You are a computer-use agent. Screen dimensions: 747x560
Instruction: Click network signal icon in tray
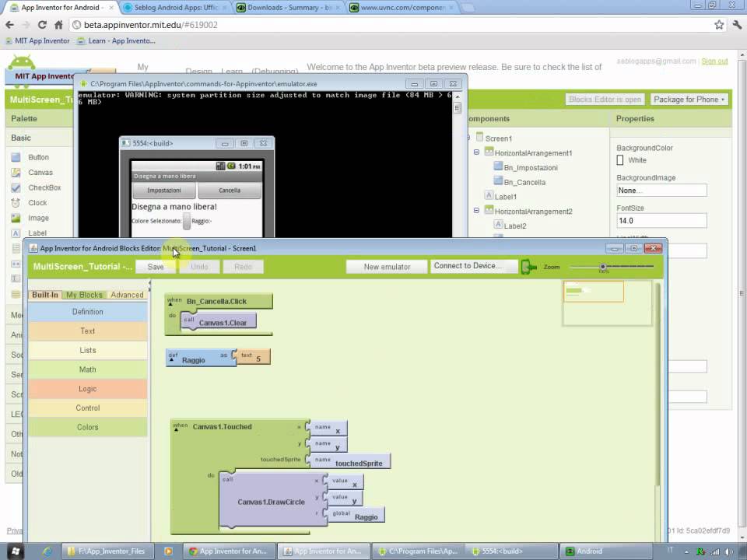tap(715, 552)
